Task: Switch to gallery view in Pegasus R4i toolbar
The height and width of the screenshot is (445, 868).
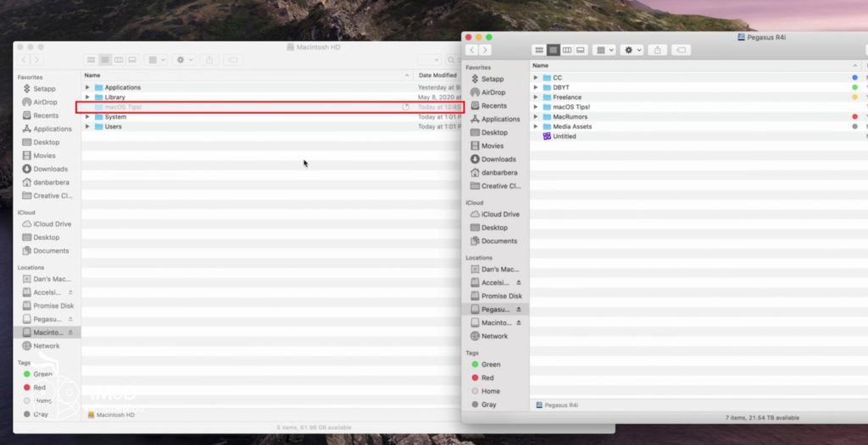Action: coord(581,50)
